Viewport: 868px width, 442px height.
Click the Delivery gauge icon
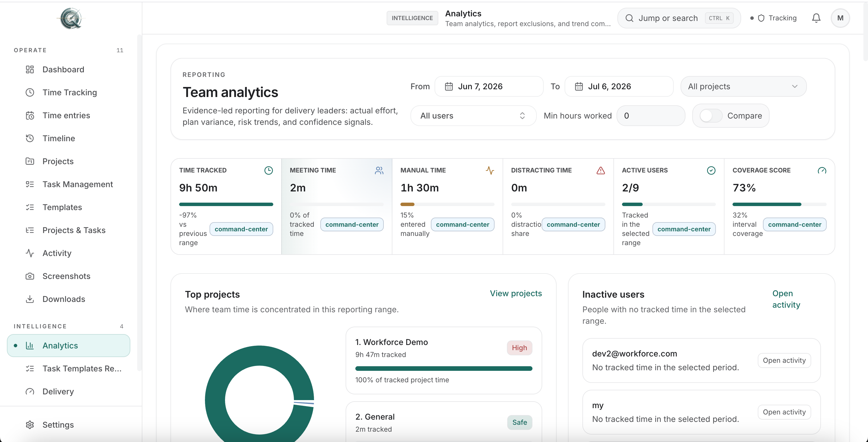pos(30,391)
